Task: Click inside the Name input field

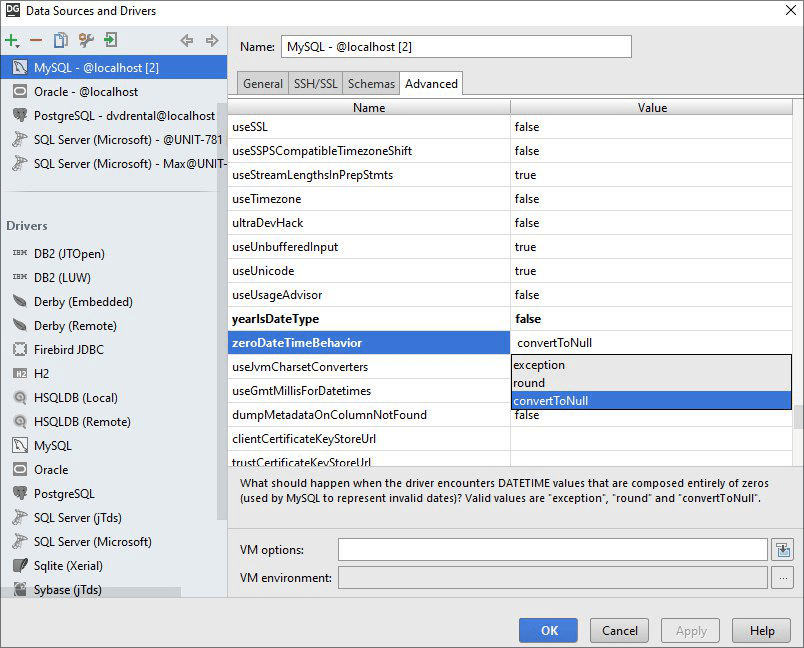Action: [455, 46]
